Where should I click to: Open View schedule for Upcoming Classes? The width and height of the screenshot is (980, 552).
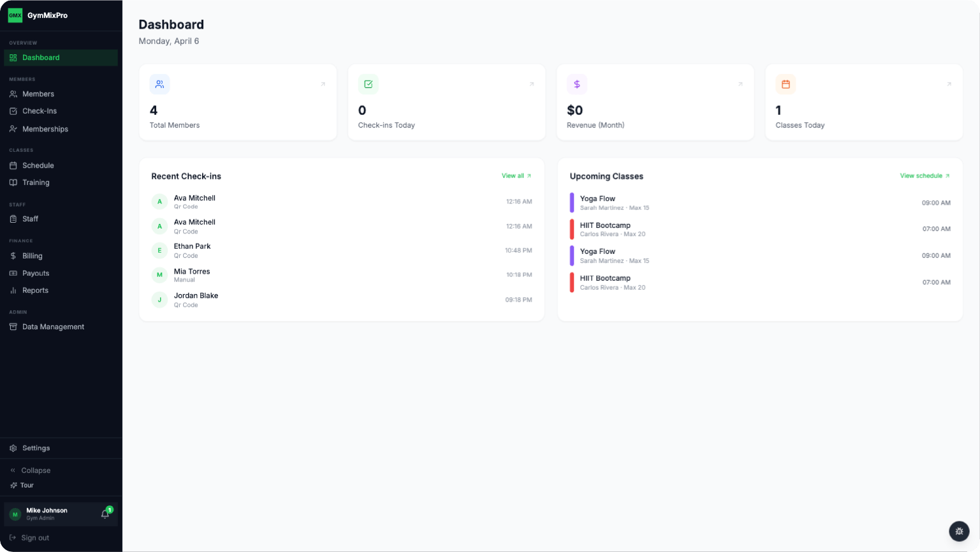(x=925, y=175)
